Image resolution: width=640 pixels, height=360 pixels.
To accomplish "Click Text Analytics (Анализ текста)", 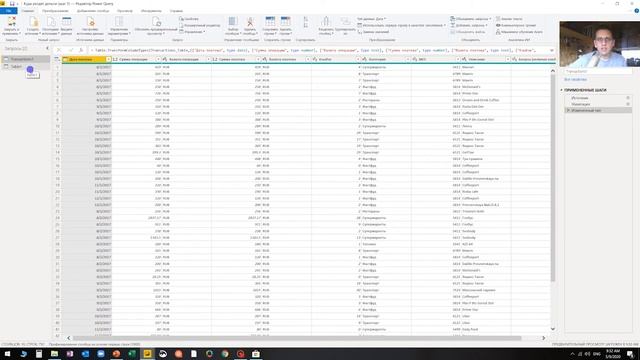I will tap(509, 19).
